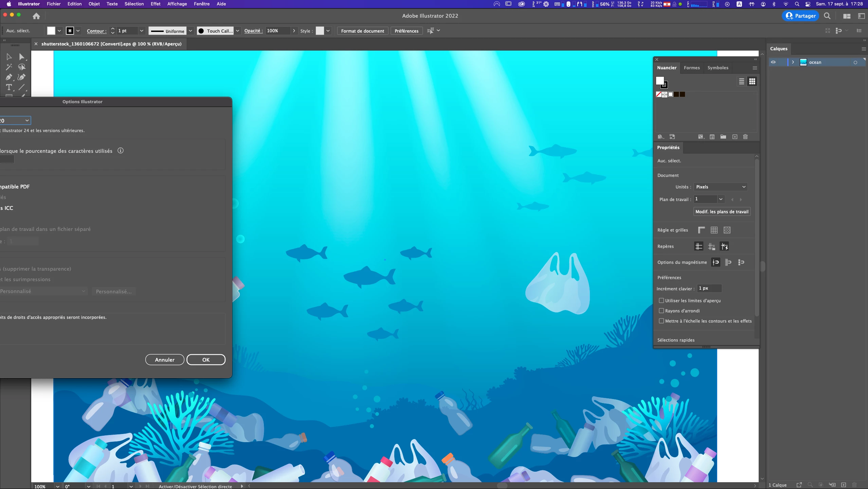Enable Utiliser les limites d'aperçu checkbox
This screenshot has height=489, width=868.
click(661, 301)
